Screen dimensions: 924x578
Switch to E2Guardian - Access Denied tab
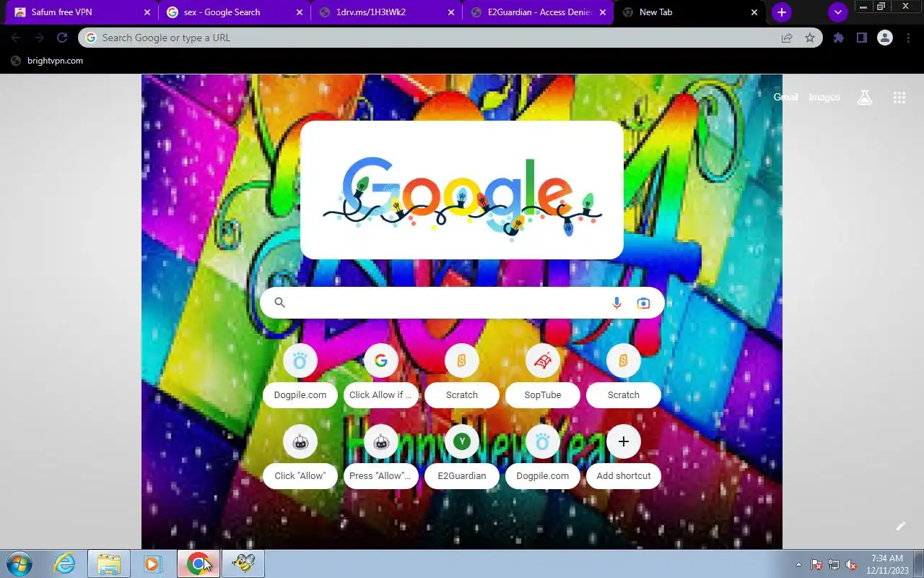coord(537,12)
